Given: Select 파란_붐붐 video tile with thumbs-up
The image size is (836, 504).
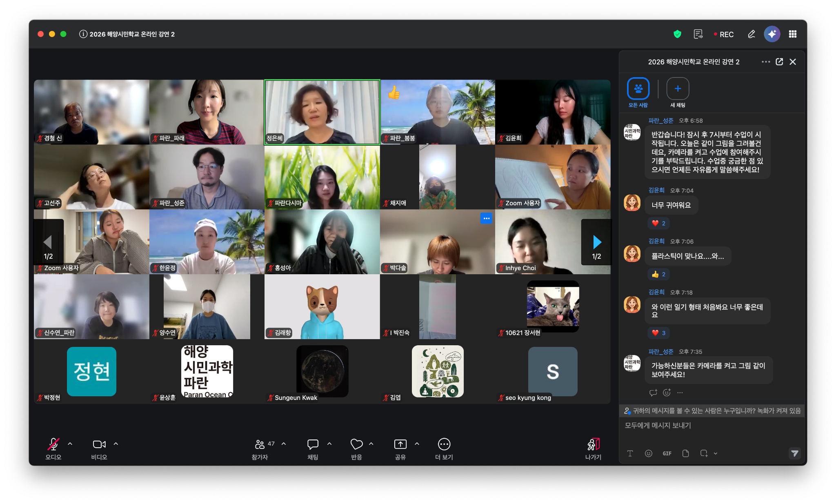Looking at the screenshot, I should (438, 112).
